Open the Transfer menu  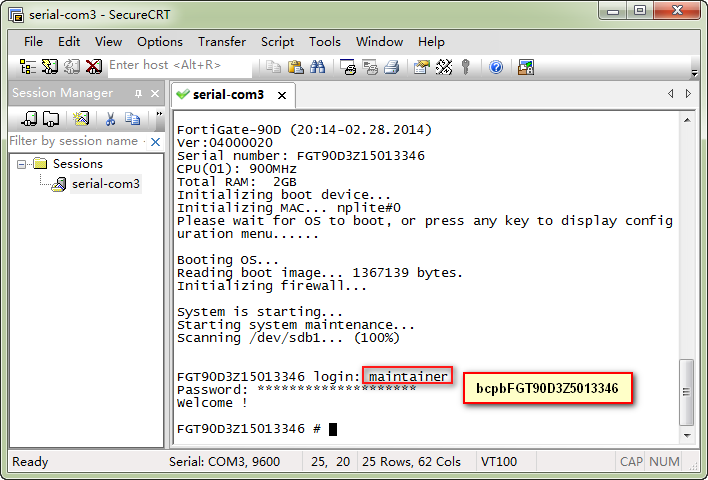[222, 42]
